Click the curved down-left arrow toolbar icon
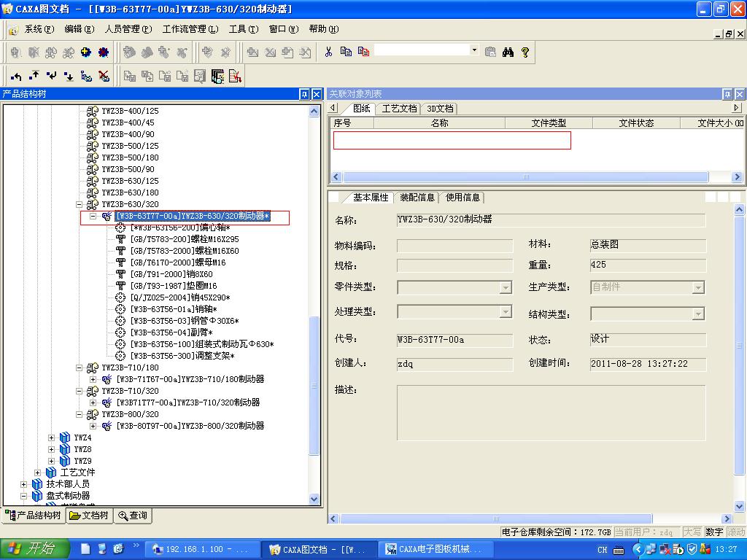The image size is (747, 560). tap(52, 76)
